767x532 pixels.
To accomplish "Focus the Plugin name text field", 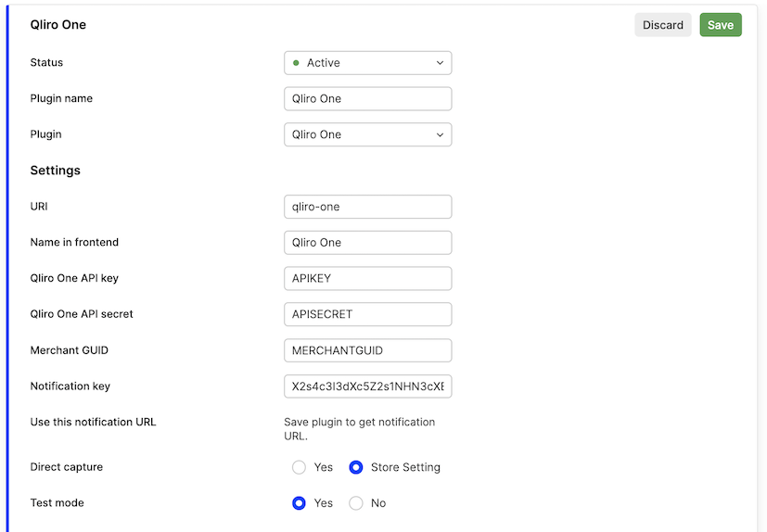I will (367, 98).
